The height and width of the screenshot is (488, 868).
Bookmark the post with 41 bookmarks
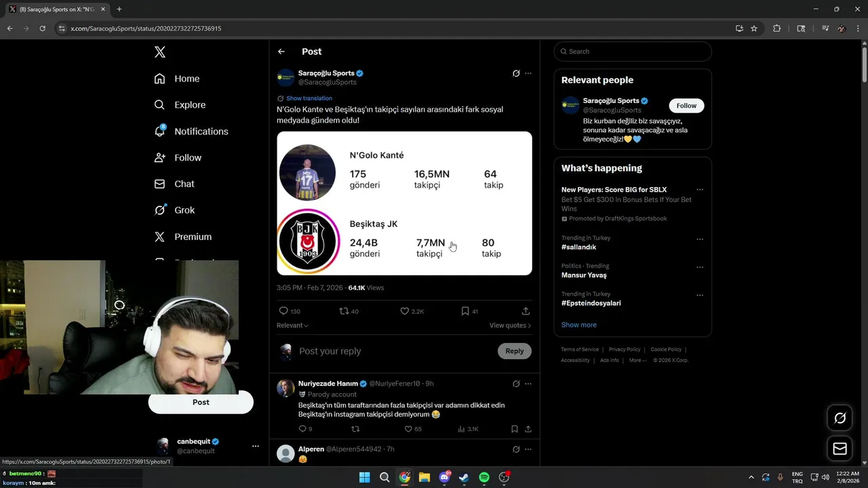coord(465,311)
